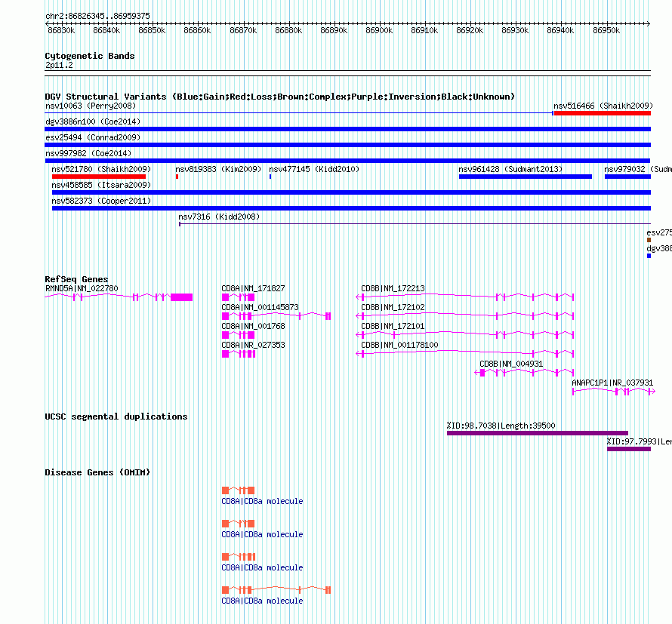
Task: Select the blue bar under nsv582373
Action: tap(351, 208)
